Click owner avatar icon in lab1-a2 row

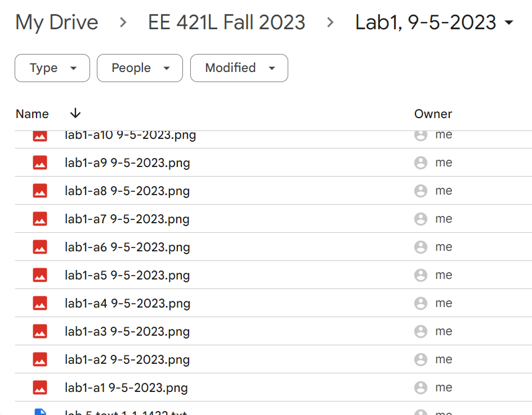point(421,359)
